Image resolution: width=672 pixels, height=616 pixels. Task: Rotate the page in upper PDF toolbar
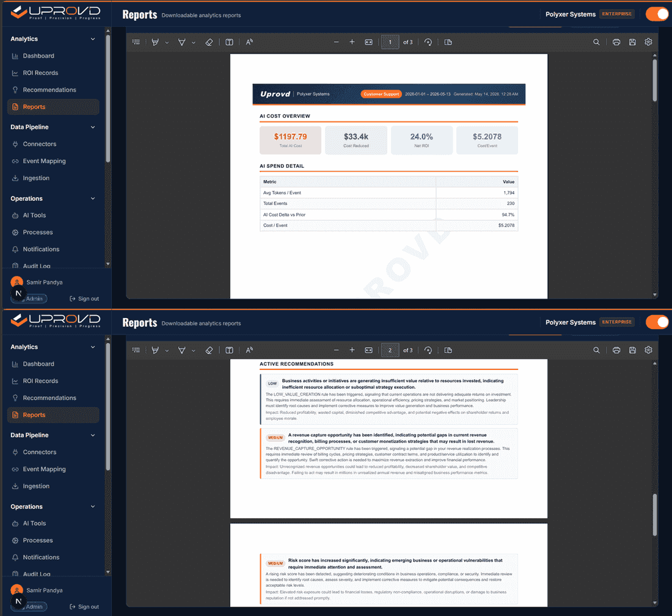click(x=428, y=42)
